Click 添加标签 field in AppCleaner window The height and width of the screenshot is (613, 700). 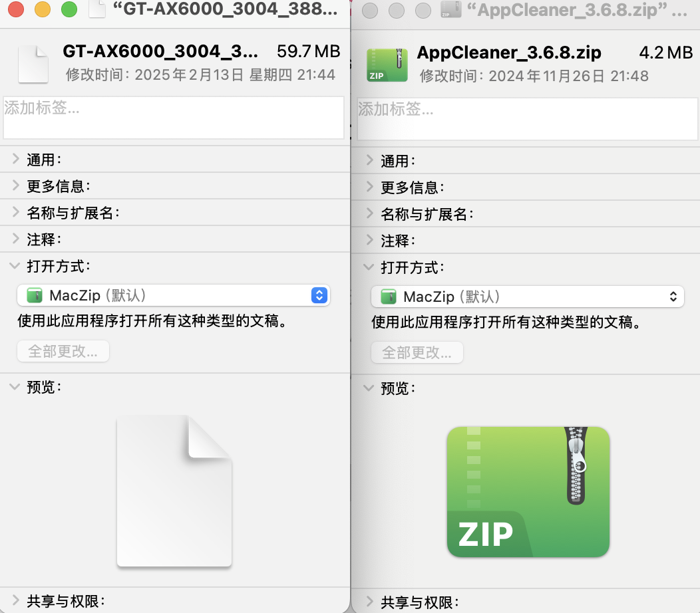[527, 119]
